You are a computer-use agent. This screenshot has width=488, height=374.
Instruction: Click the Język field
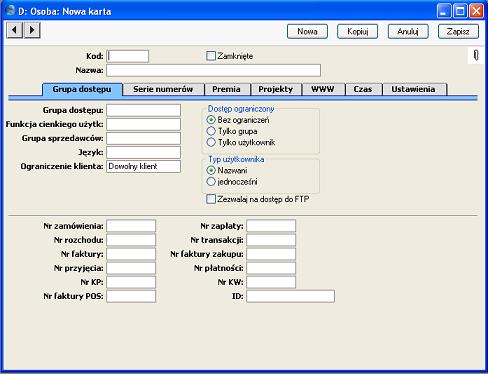pos(144,152)
